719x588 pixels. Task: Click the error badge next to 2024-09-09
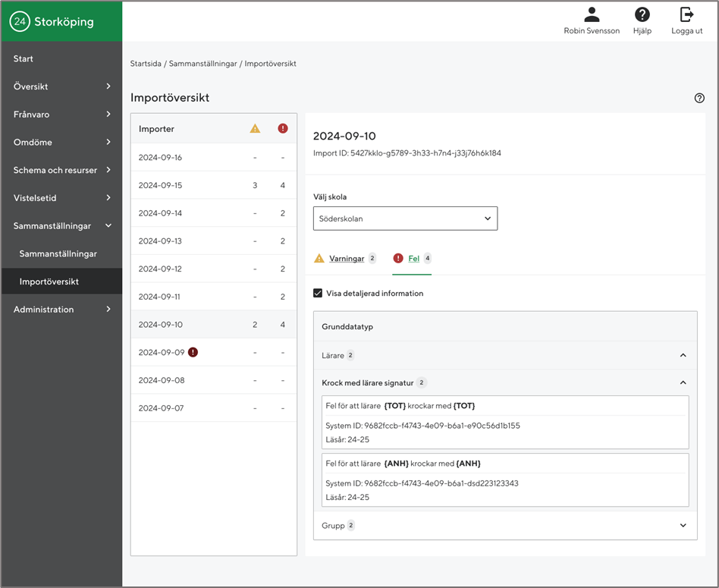coord(193,352)
